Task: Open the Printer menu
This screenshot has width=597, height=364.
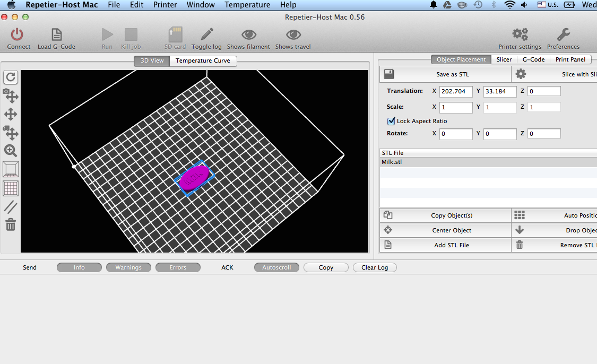Action: (165, 5)
